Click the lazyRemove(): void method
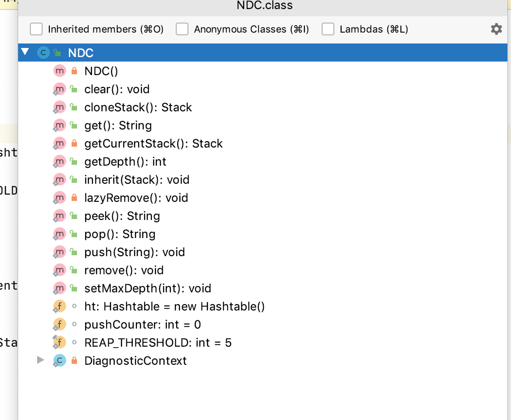Screen dimensions: 511x420 (x=136, y=197)
